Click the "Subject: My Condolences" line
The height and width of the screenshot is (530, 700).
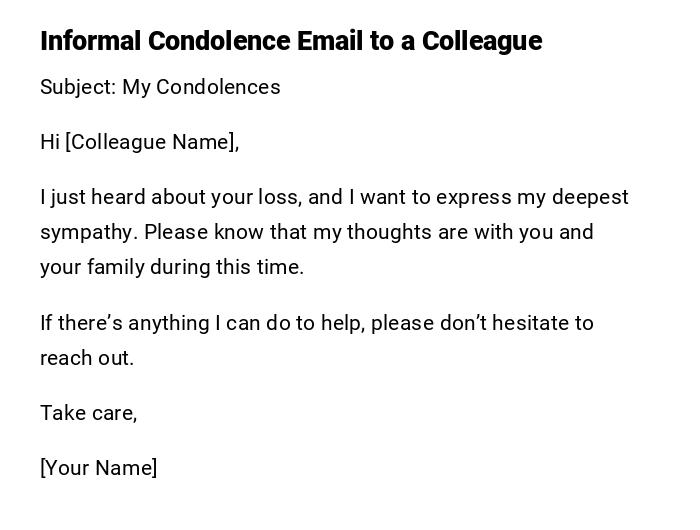(x=160, y=87)
